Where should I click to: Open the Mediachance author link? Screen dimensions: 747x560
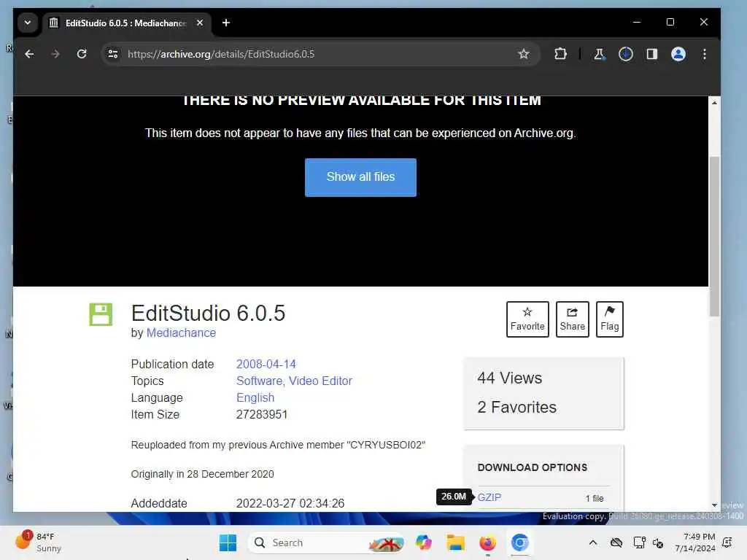click(x=181, y=332)
